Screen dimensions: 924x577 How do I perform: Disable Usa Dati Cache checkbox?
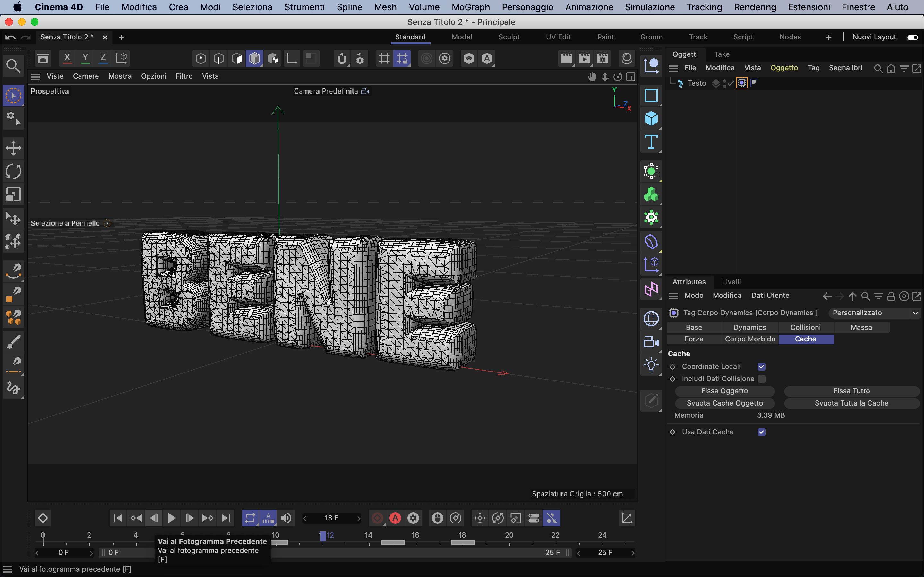(761, 432)
